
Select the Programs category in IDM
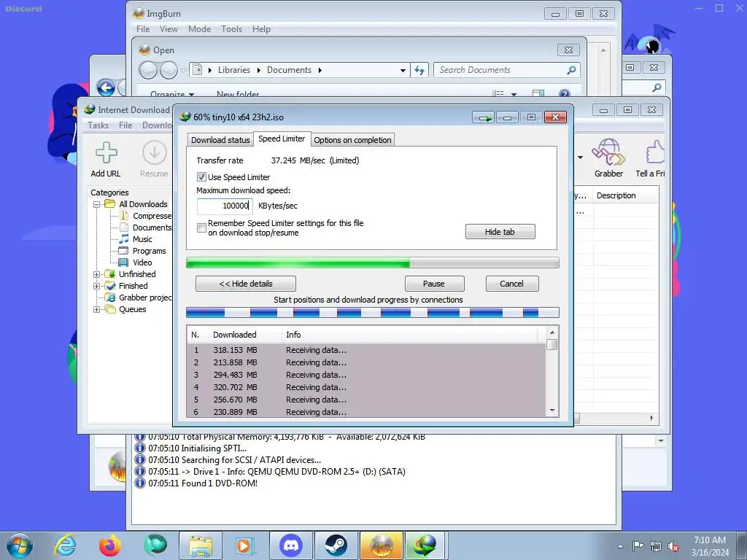pyautogui.click(x=149, y=251)
